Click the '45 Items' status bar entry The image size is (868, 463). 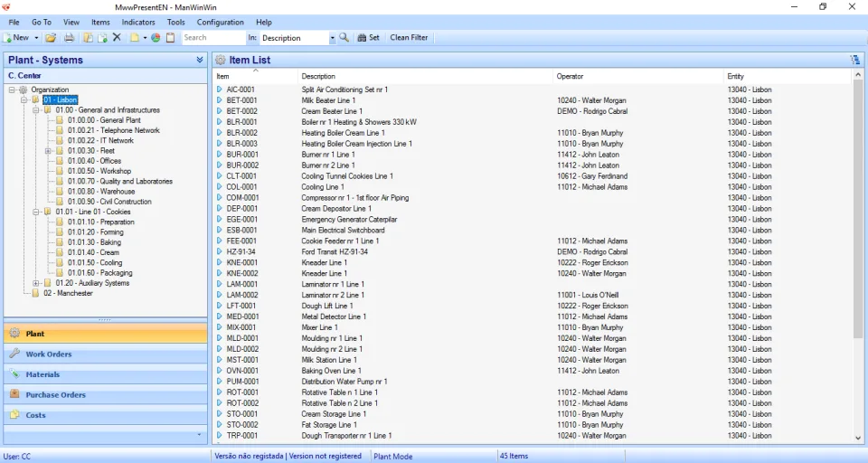514,456
